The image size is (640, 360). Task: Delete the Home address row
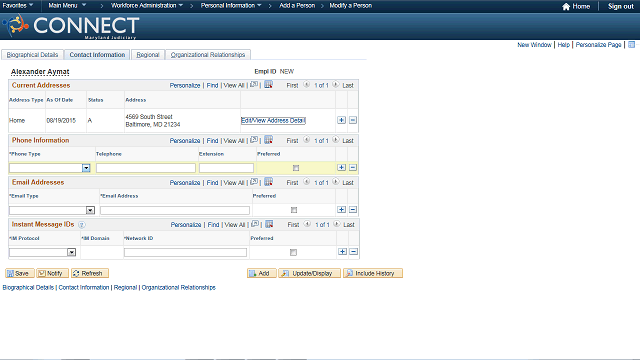click(x=353, y=120)
